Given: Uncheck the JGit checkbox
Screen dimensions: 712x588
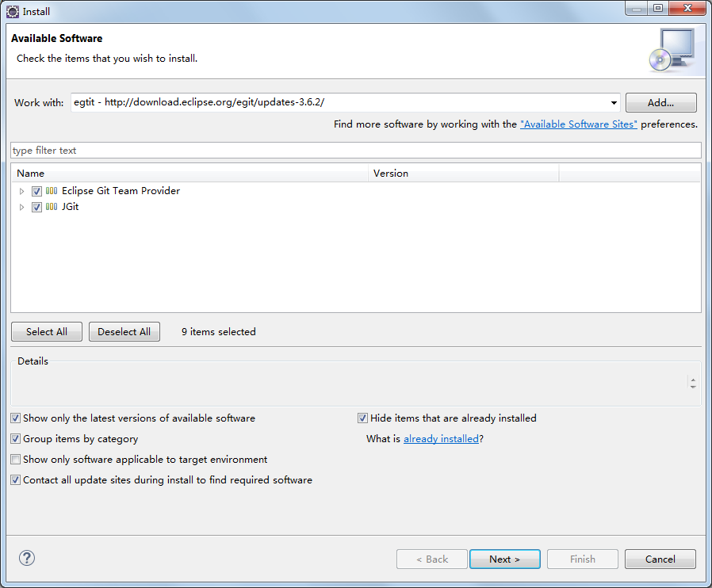Looking at the screenshot, I should (36, 208).
